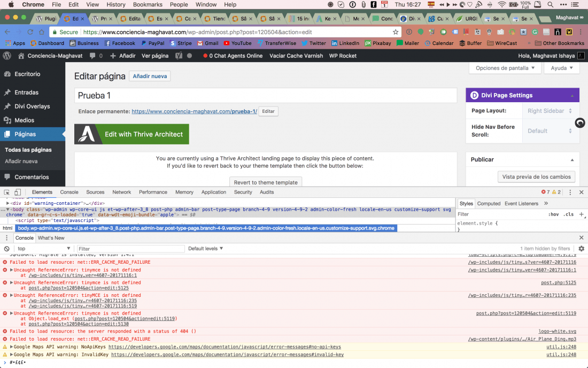Click the Añadir nueva button beside Editar página
588x368 pixels.
(150, 76)
